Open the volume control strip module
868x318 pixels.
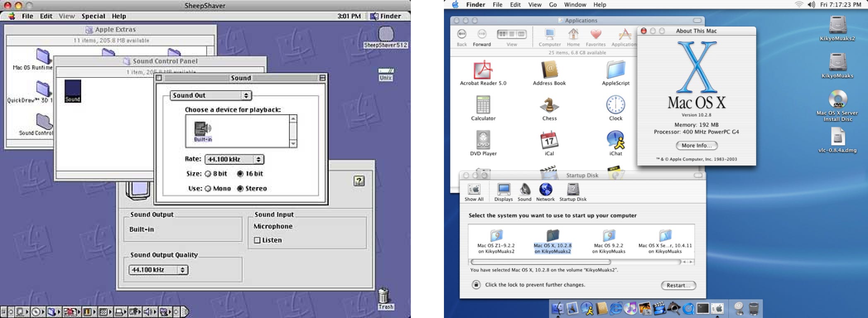click(149, 312)
